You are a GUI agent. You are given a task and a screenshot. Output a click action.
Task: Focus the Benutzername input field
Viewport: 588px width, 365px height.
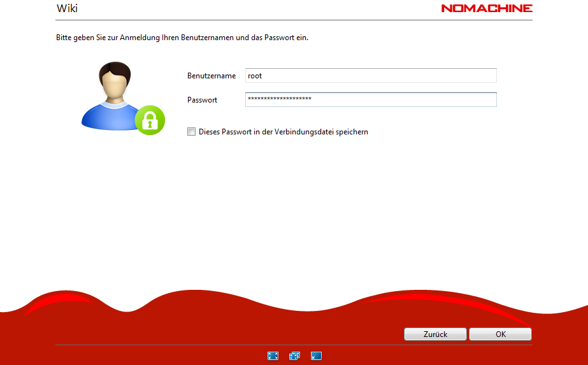371,76
